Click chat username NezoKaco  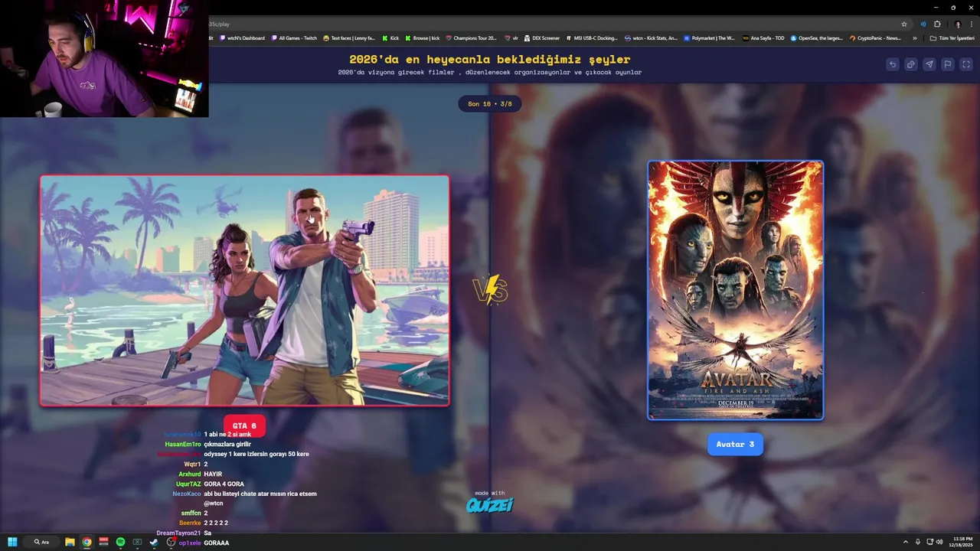186,494
